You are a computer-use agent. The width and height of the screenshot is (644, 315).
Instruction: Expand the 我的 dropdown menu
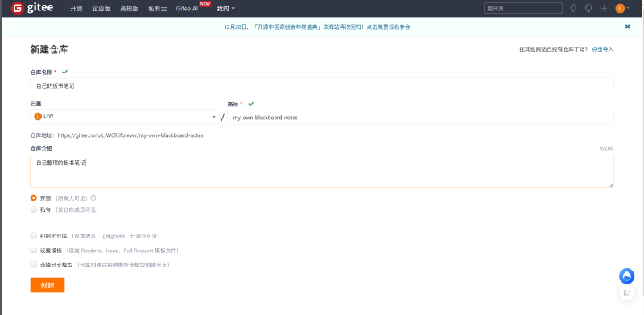pos(226,8)
